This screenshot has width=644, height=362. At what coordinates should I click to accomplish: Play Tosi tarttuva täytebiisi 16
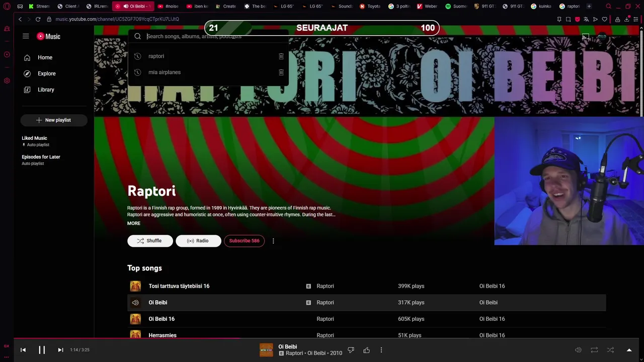[x=179, y=286]
